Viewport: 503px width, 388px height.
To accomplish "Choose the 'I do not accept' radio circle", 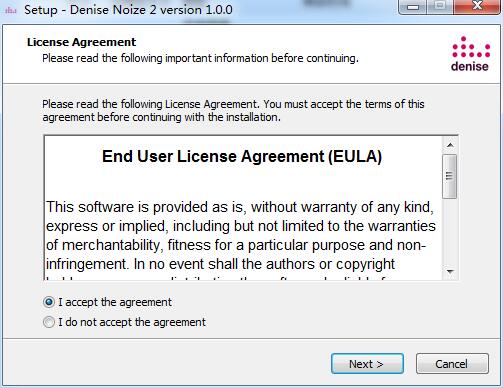I will [49, 322].
